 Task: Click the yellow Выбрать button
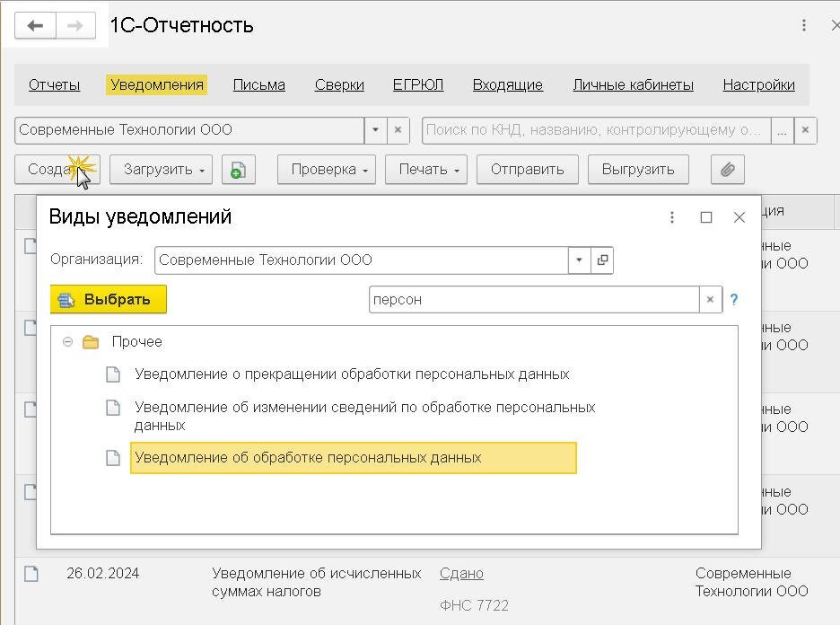(109, 299)
